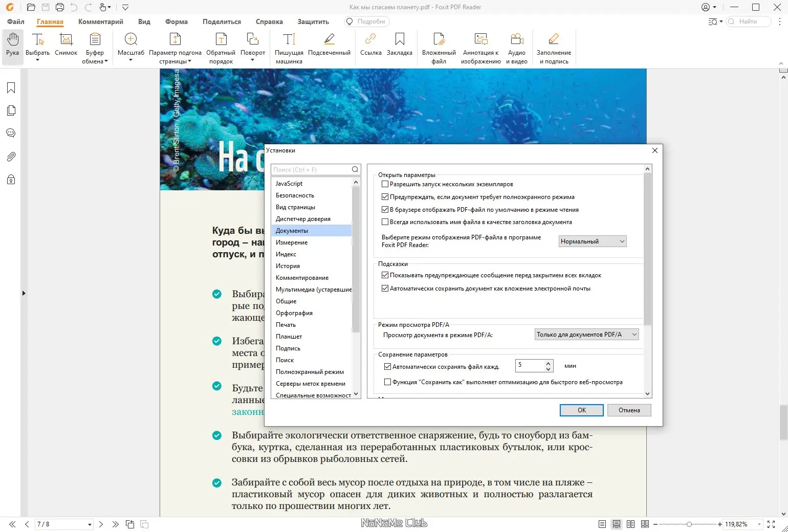Open the 'Только для документов PDF/A' dropdown
Image resolution: width=788 pixels, height=532 pixels.
pos(586,334)
